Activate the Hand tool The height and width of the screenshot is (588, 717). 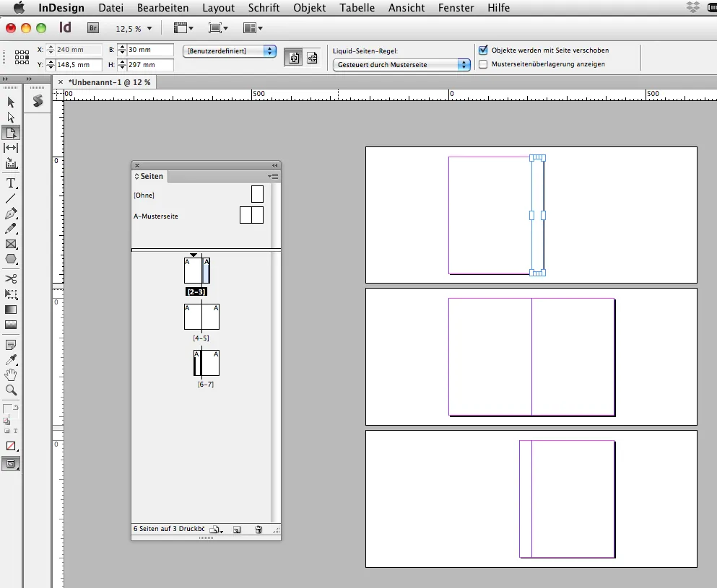point(11,374)
